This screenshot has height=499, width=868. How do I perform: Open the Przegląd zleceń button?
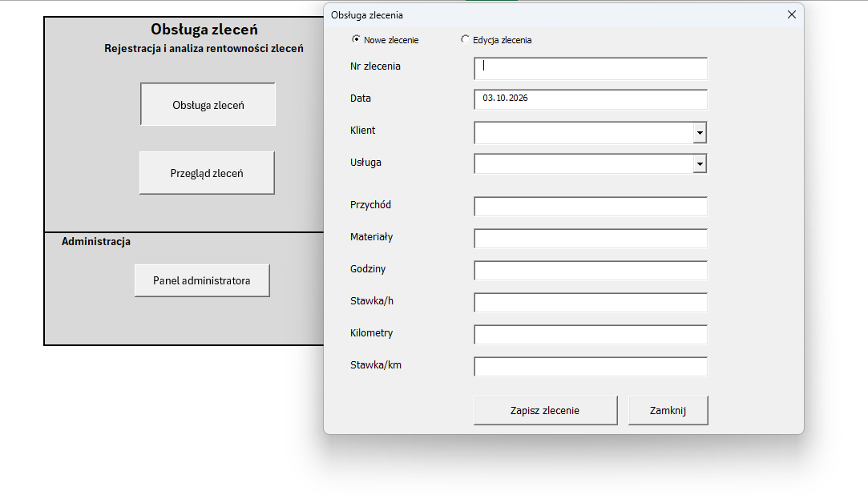(207, 173)
